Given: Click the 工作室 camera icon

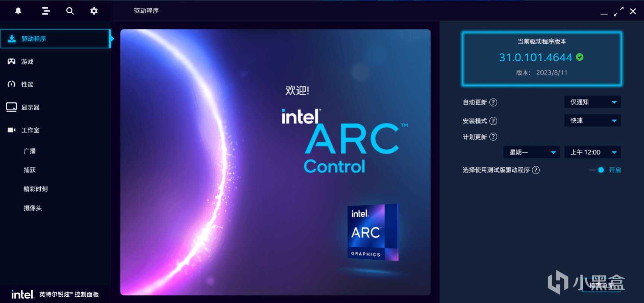Looking at the screenshot, I should 12,130.
